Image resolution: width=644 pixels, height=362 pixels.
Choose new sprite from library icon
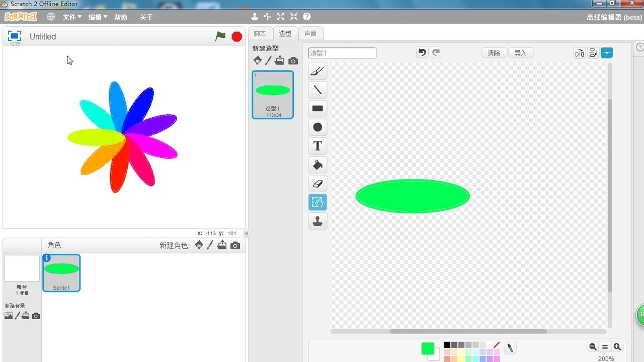(x=199, y=245)
